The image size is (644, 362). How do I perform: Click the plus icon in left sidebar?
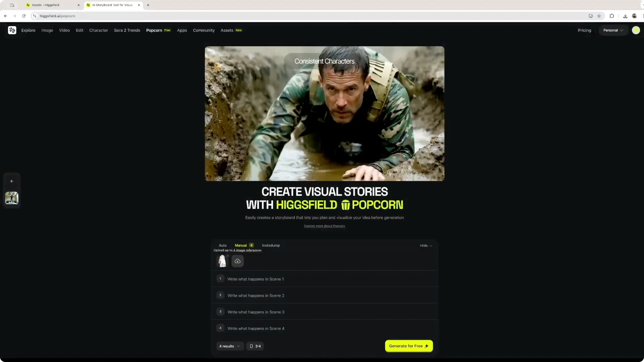coord(11,181)
